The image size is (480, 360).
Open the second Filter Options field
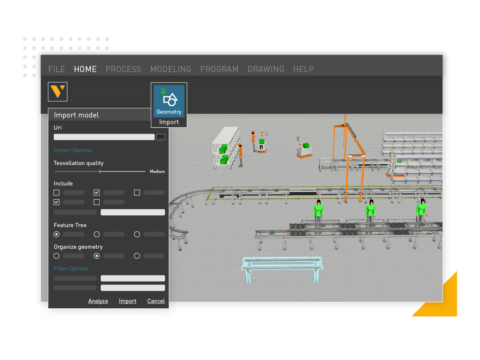tap(133, 288)
